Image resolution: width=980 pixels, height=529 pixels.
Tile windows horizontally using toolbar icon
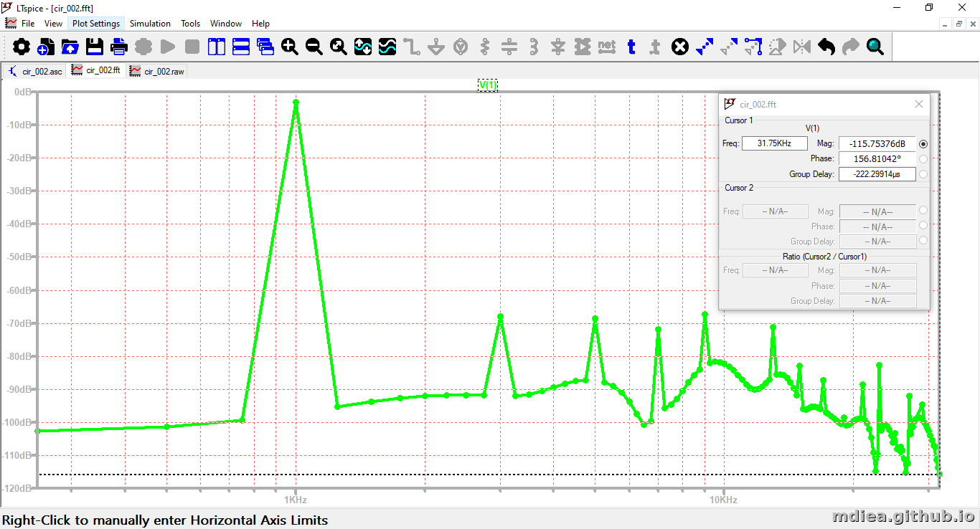(241, 47)
